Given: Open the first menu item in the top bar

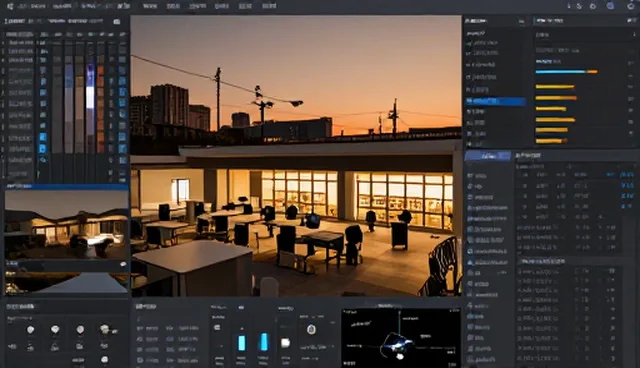Looking at the screenshot, I should 150,6.
